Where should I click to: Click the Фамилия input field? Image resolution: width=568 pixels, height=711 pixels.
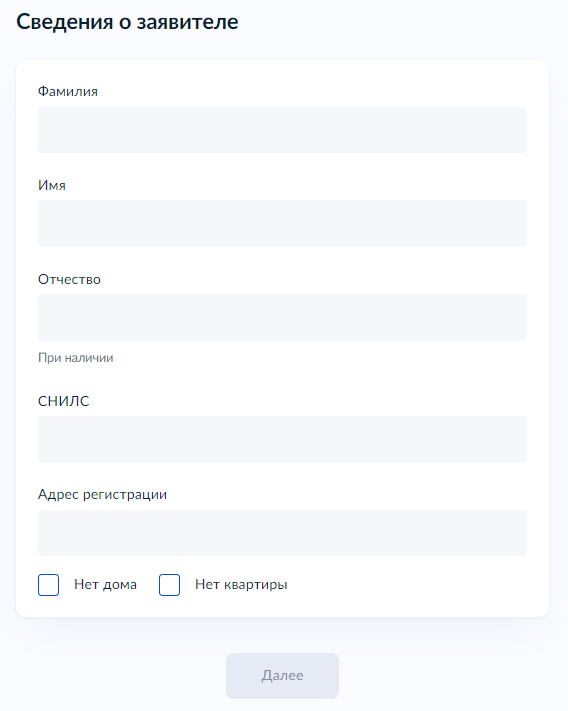(282, 130)
